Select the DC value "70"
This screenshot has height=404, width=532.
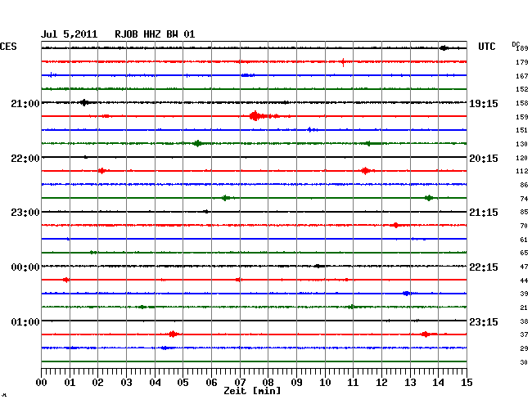(x=524, y=226)
